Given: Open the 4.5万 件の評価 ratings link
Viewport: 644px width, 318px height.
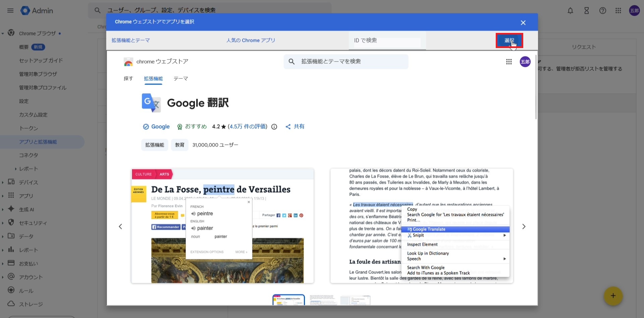Looking at the screenshot, I should pyautogui.click(x=248, y=127).
